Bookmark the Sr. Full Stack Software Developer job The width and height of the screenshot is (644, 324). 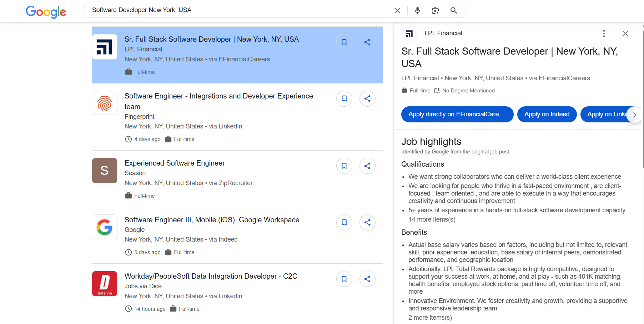point(344,42)
